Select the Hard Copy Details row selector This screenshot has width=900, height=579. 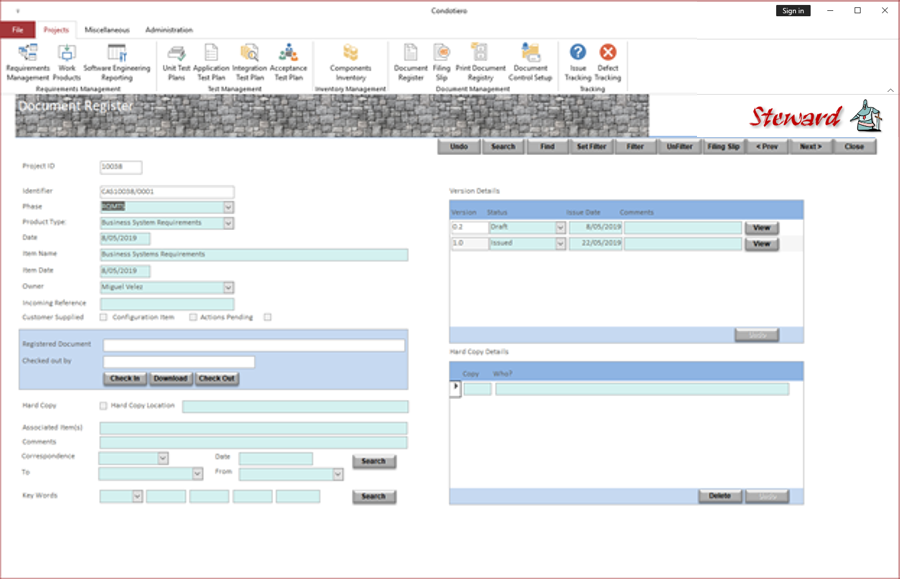pos(455,388)
